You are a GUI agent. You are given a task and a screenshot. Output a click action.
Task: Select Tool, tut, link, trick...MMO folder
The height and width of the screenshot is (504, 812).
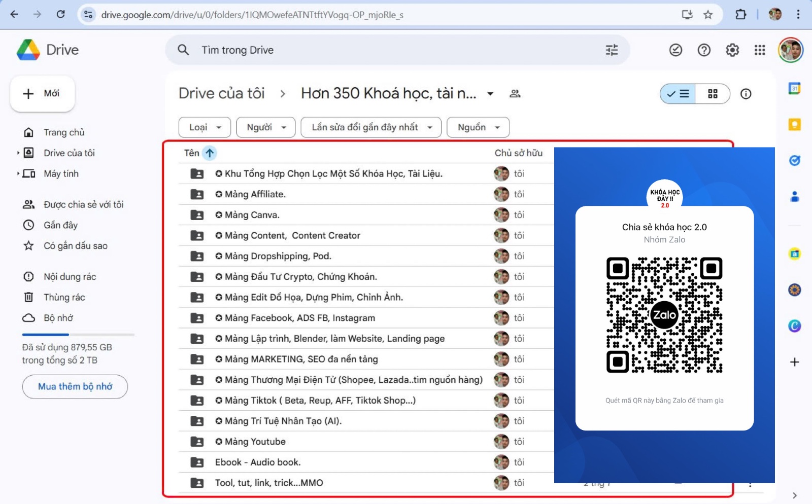(x=365, y=483)
